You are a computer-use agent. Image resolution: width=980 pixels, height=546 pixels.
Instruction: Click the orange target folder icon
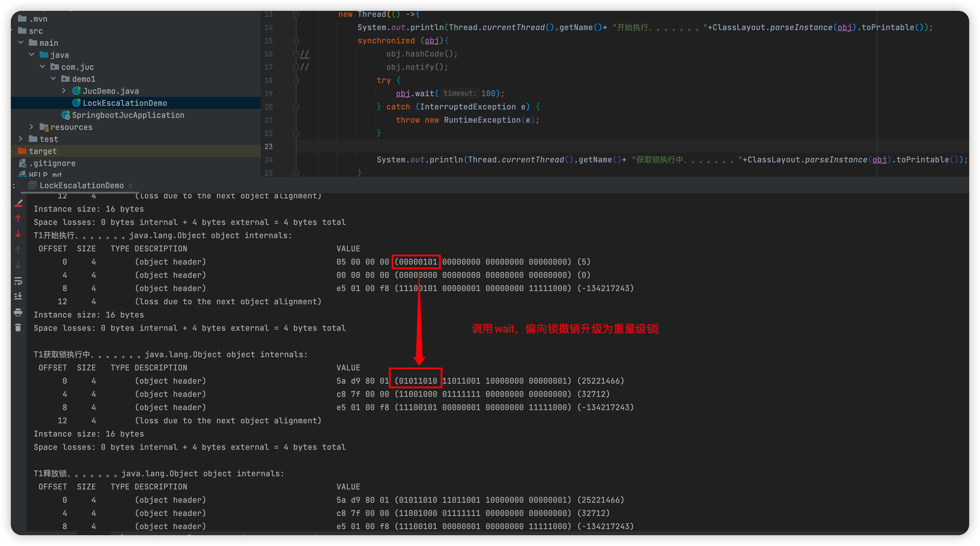pyautogui.click(x=23, y=151)
